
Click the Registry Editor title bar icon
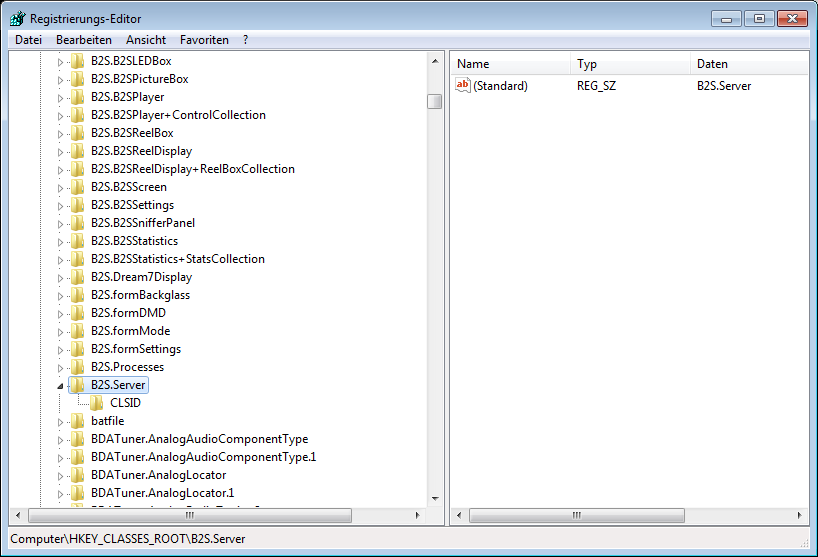click(18, 18)
